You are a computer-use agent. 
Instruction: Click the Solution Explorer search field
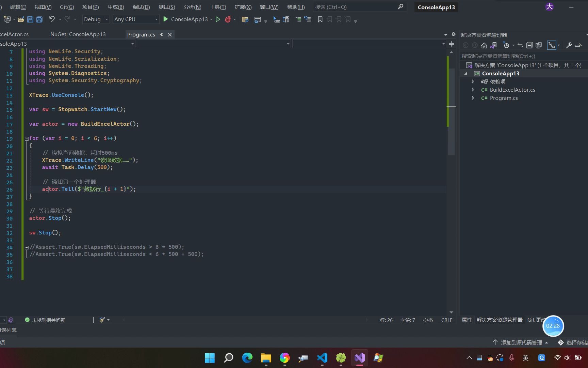point(523,56)
